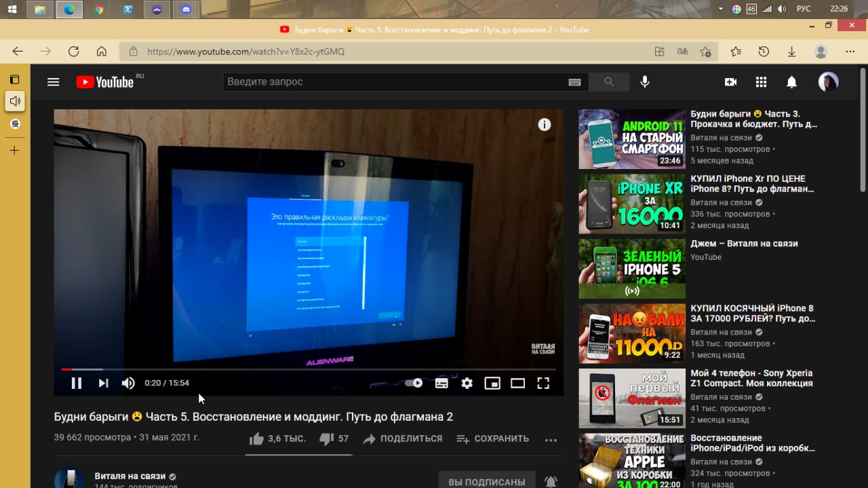Mute the video player volume
868x488 pixels.
tap(128, 383)
